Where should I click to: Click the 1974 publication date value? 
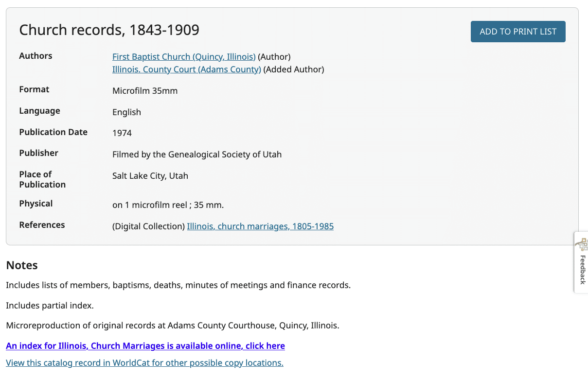pyautogui.click(x=122, y=133)
